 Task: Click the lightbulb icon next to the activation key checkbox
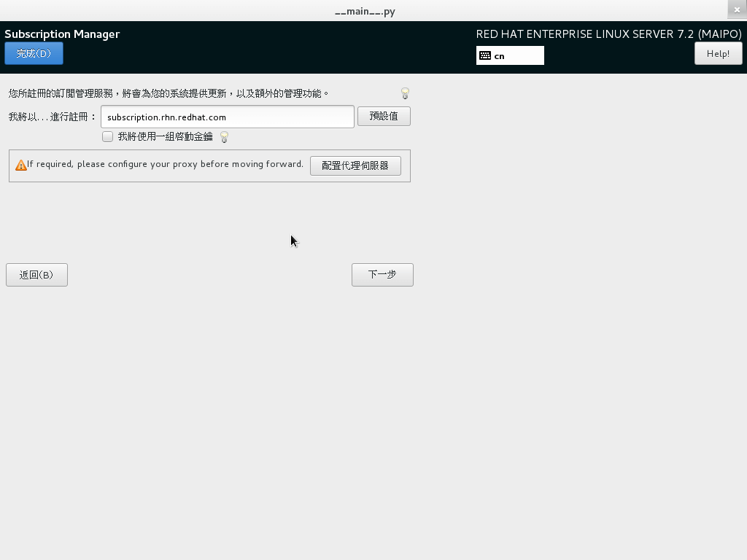coord(224,137)
